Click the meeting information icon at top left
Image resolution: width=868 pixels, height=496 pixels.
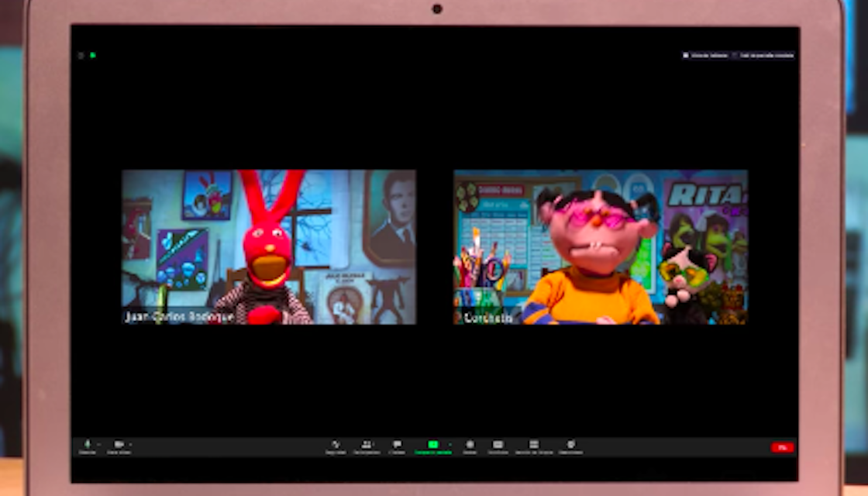(81, 56)
